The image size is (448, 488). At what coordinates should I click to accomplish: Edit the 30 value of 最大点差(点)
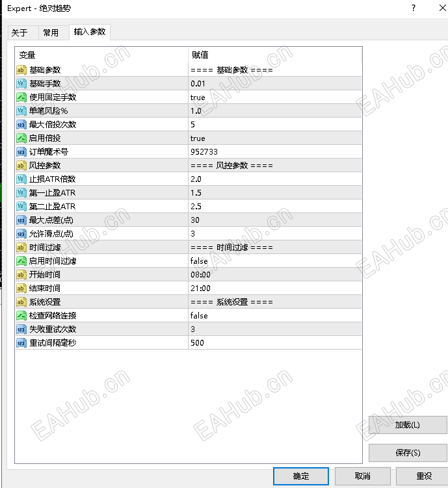click(x=275, y=220)
